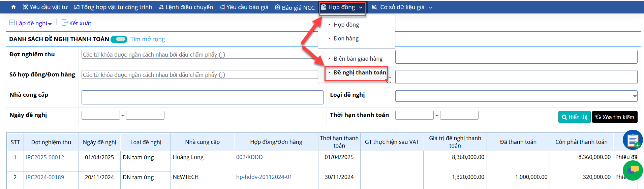644x189 pixels.
Task: Toggle the Tìm mở rộng switch
Action: click(119, 39)
